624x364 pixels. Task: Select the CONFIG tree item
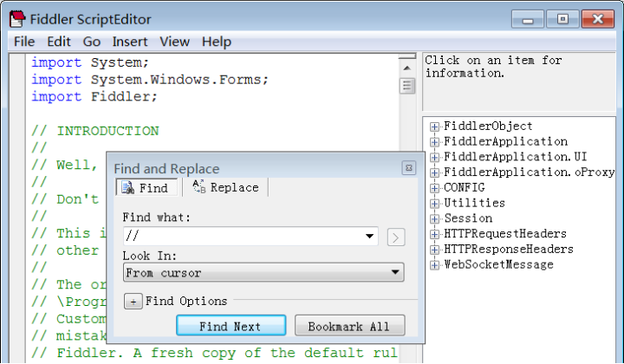[465, 187]
